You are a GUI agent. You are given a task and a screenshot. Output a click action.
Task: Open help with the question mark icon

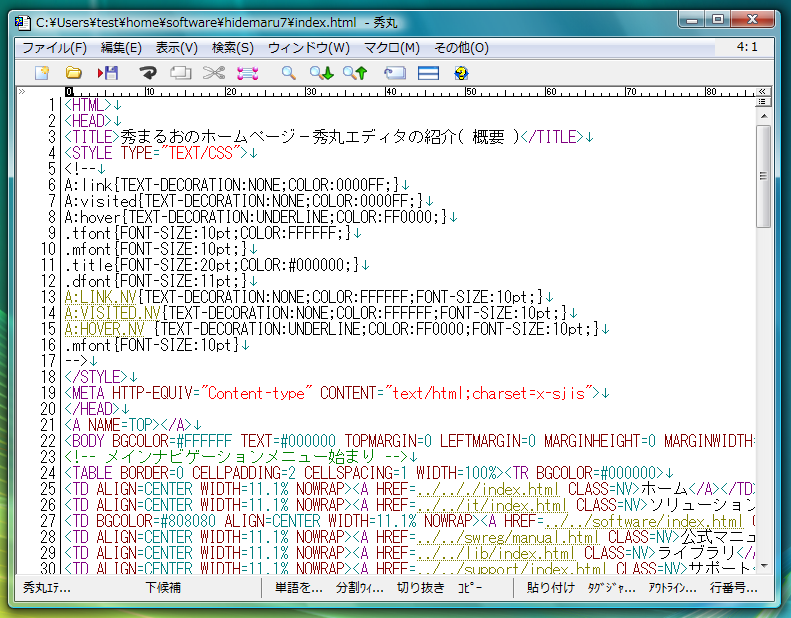[461, 73]
